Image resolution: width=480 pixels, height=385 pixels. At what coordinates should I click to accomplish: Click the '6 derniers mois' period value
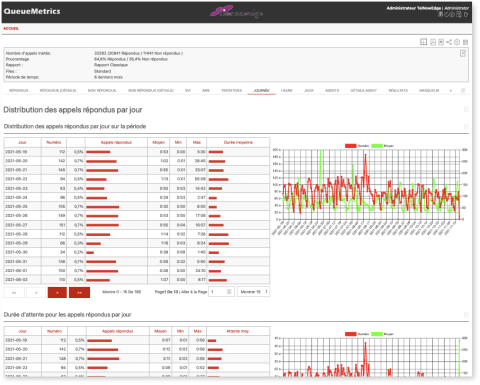[x=108, y=77]
